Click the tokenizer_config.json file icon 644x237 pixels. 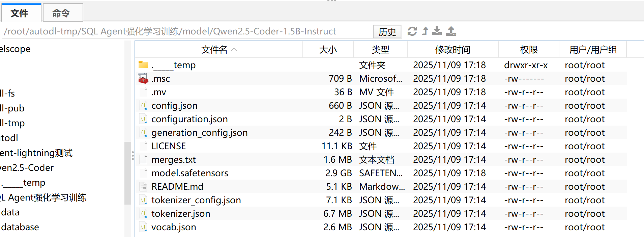(x=144, y=200)
